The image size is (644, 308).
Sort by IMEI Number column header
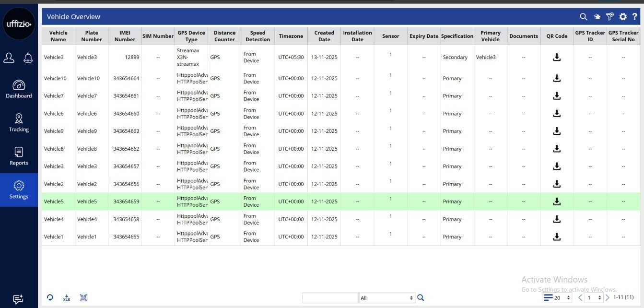[x=125, y=36]
